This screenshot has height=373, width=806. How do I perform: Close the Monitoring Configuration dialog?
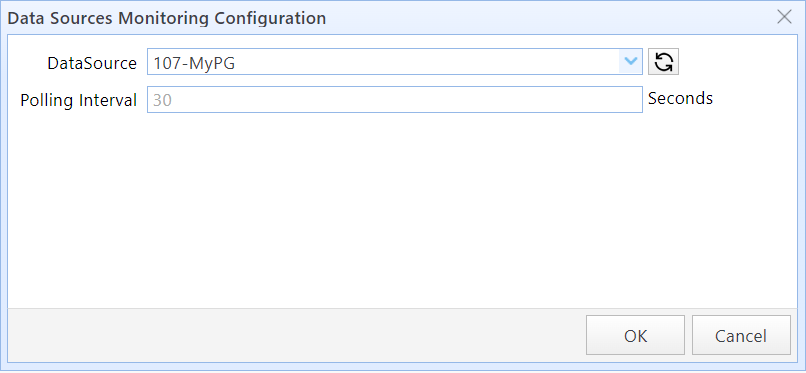pos(784,17)
